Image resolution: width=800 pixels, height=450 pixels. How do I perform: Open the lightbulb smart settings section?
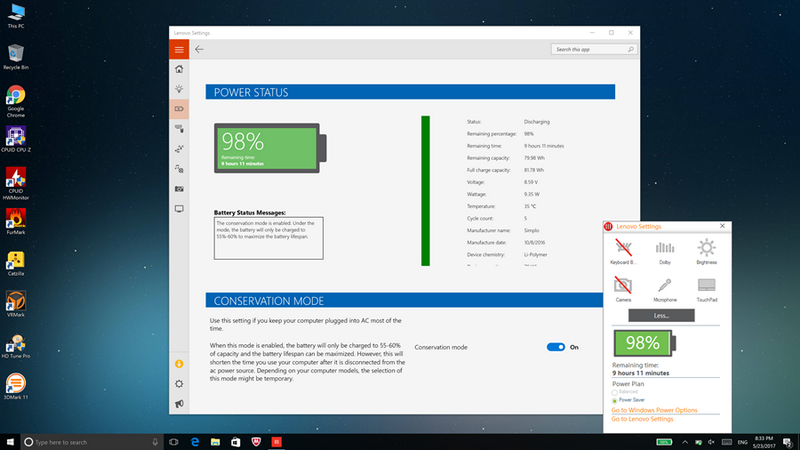tap(179, 89)
